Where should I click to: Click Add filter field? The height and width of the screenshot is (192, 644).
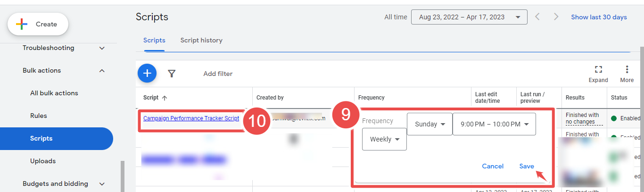pyautogui.click(x=218, y=74)
